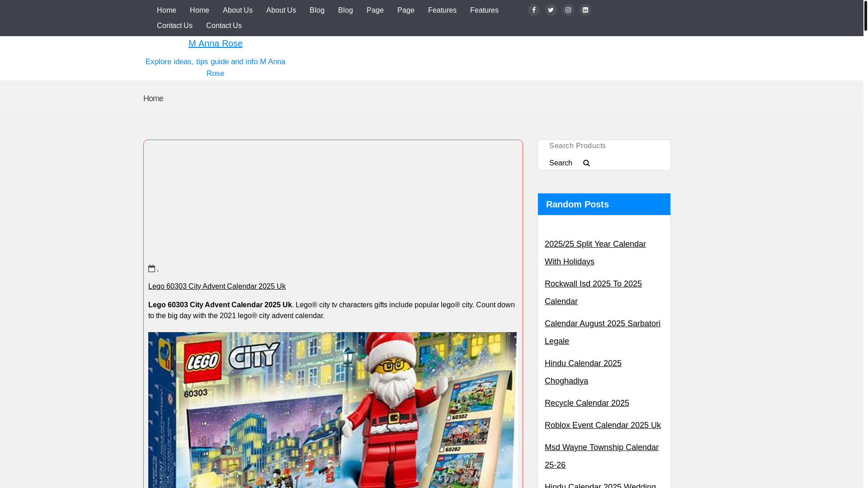Open 2025/25 Split Year Calendar With Holidays post
868x488 pixels.
point(595,253)
